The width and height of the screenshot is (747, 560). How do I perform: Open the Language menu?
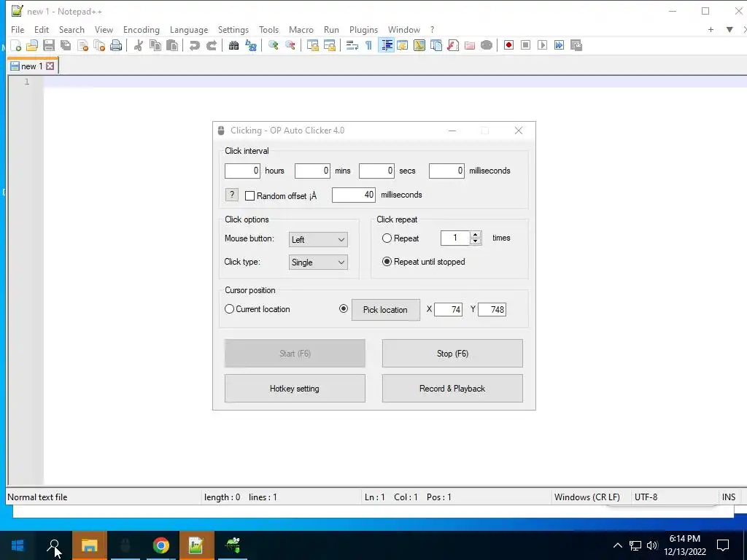pos(189,29)
